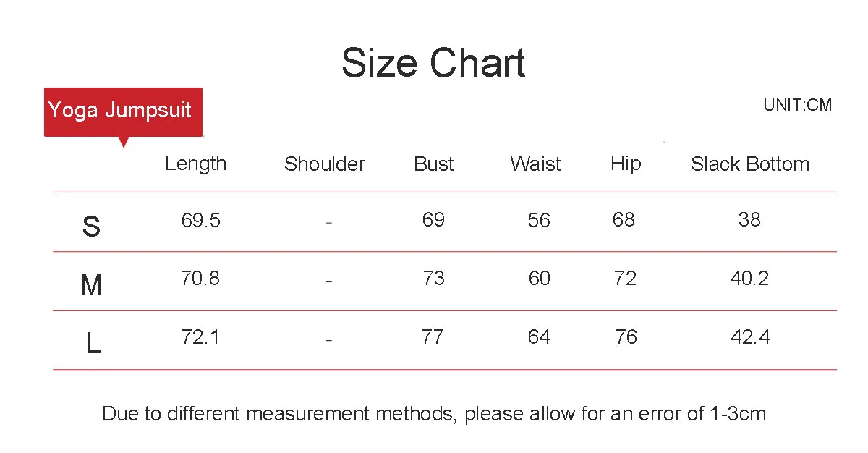Select the M size row label
Viewport: 868px width, 453px height.
point(91,286)
